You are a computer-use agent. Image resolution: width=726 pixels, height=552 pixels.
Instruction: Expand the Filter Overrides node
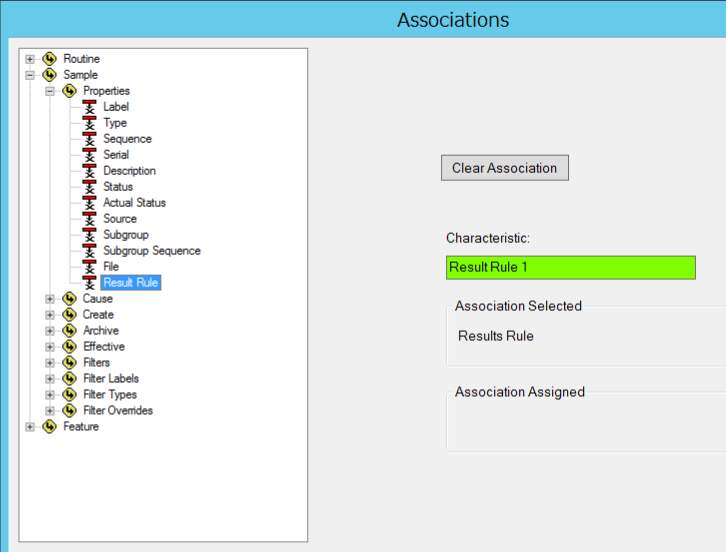[x=50, y=411]
